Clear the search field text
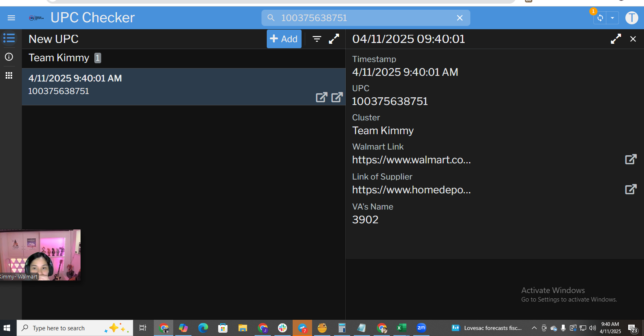The image size is (644, 336). click(x=459, y=18)
